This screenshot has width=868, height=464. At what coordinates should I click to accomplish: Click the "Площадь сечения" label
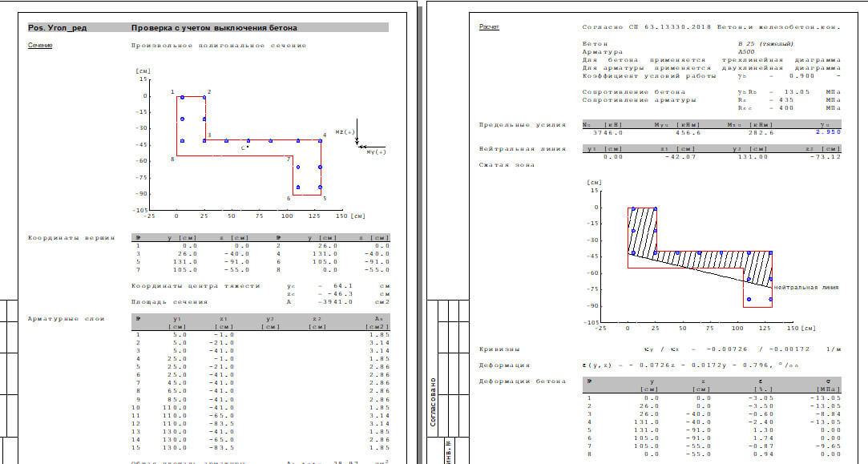tap(169, 302)
